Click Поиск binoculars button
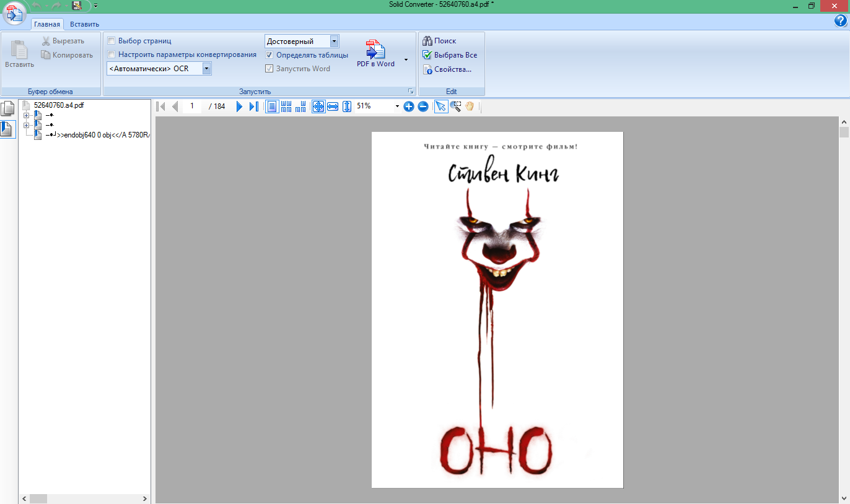The height and width of the screenshot is (504, 850). [439, 41]
